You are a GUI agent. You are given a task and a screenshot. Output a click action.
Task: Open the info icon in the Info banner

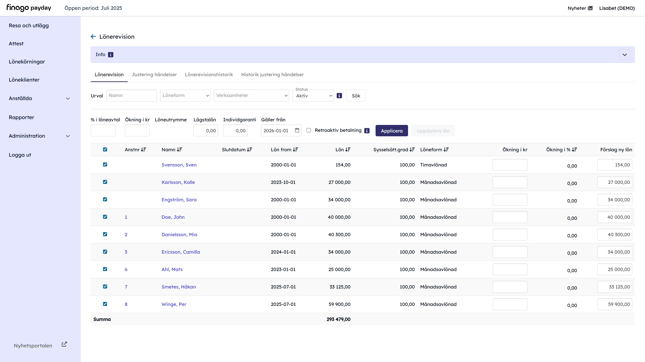111,55
